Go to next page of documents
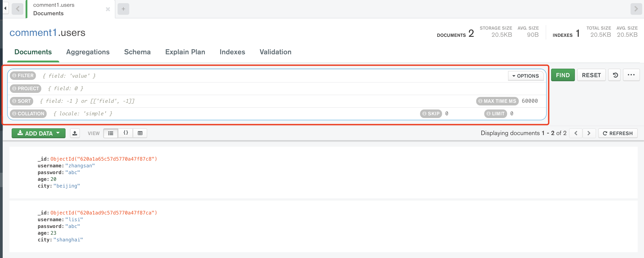Screen dimensions: 644x258 click(589, 133)
